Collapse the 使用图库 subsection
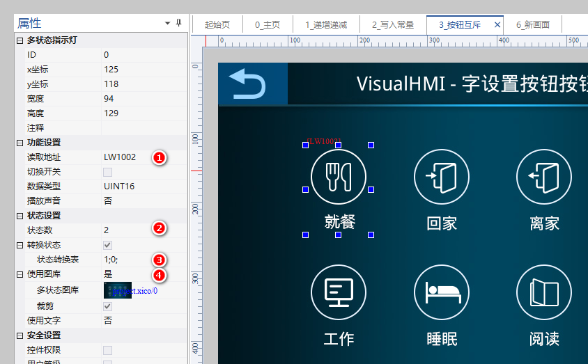 click(20, 274)
